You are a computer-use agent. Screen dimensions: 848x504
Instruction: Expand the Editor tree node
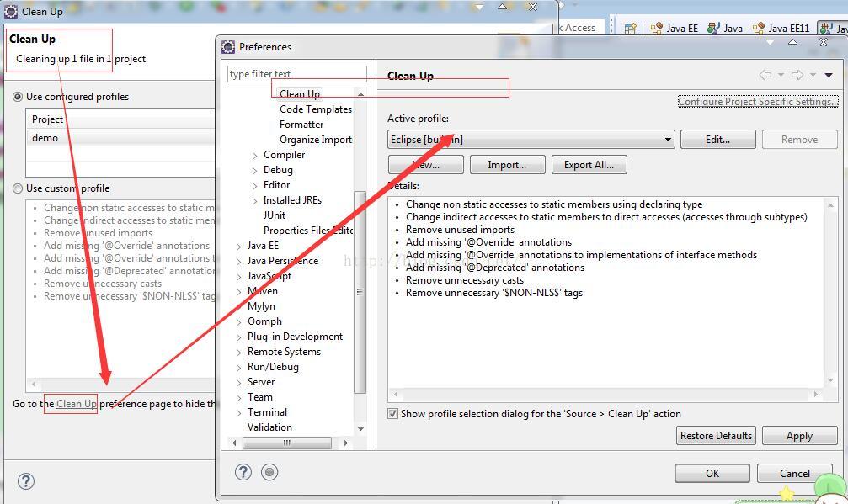pyautogui.click(x=254, y=186)
